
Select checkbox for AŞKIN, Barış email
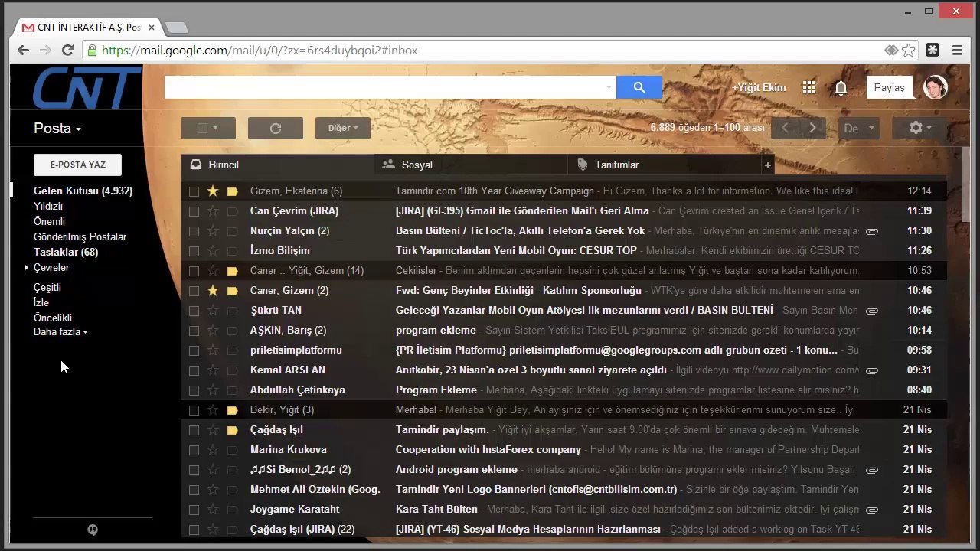click(x=194, y=331)
